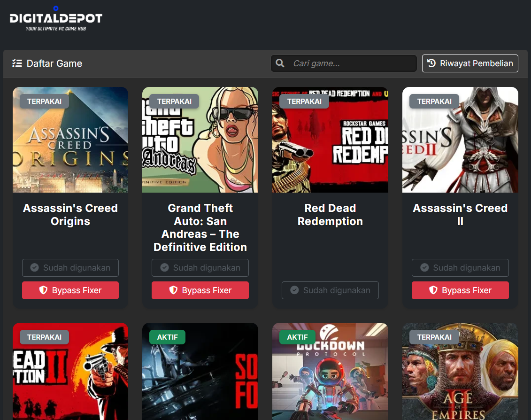Click TERPAKAI badge on GTA San Andreas
531x420 pixels.
[174, 101]
